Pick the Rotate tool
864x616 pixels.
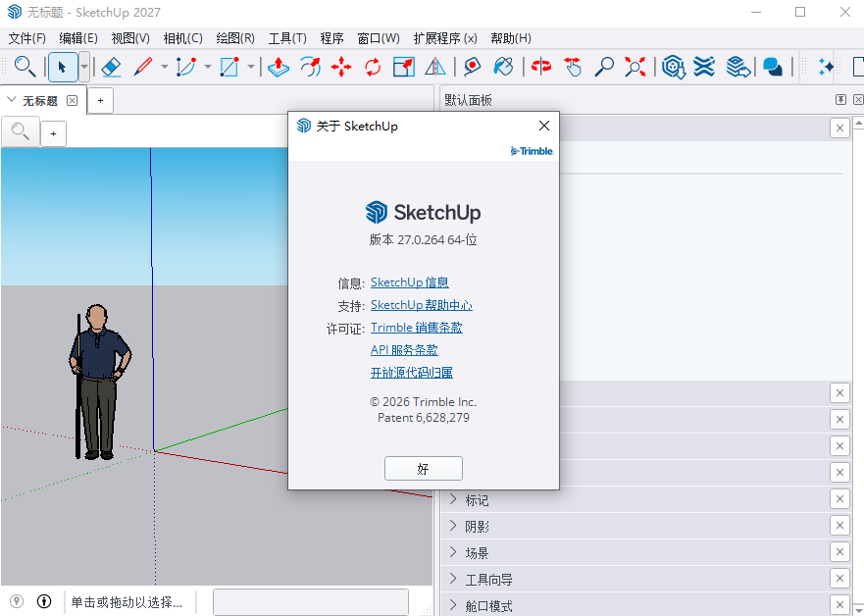tap(373, 68)
